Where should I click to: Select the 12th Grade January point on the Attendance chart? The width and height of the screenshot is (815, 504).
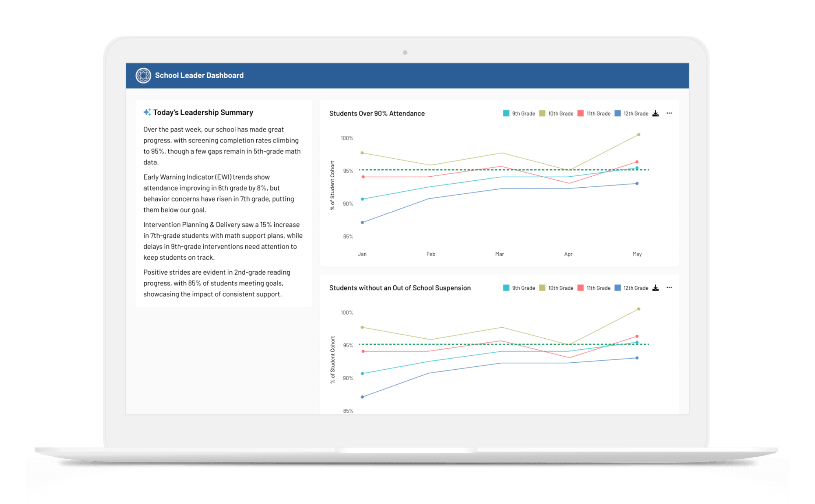[362, 223]
